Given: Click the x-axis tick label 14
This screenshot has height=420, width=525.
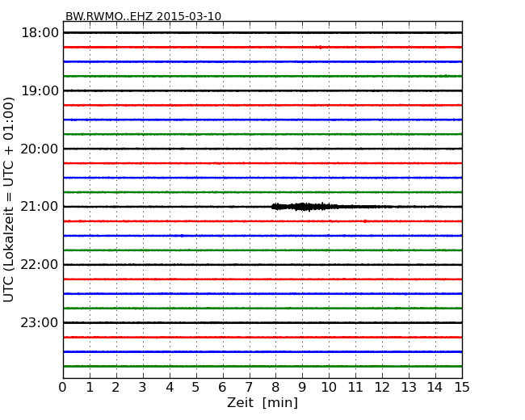Looking at the screenshot, I should 435,388.
